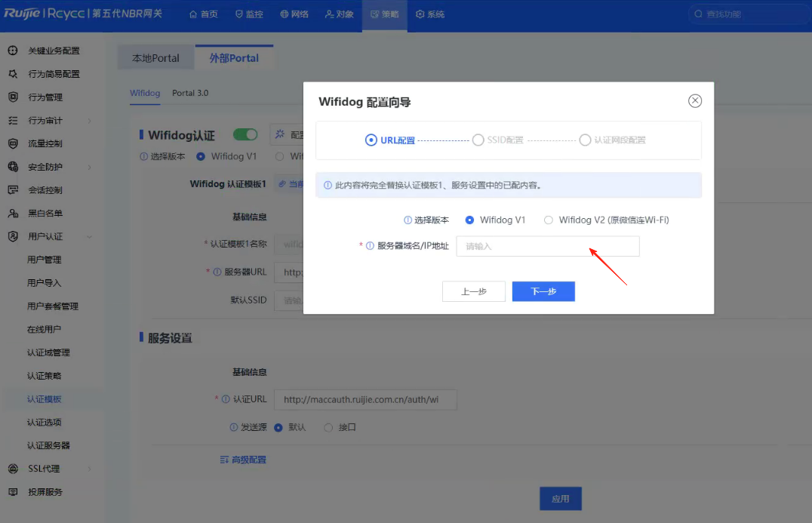Click the 流量控制 shield icon

tap(13, 143)
